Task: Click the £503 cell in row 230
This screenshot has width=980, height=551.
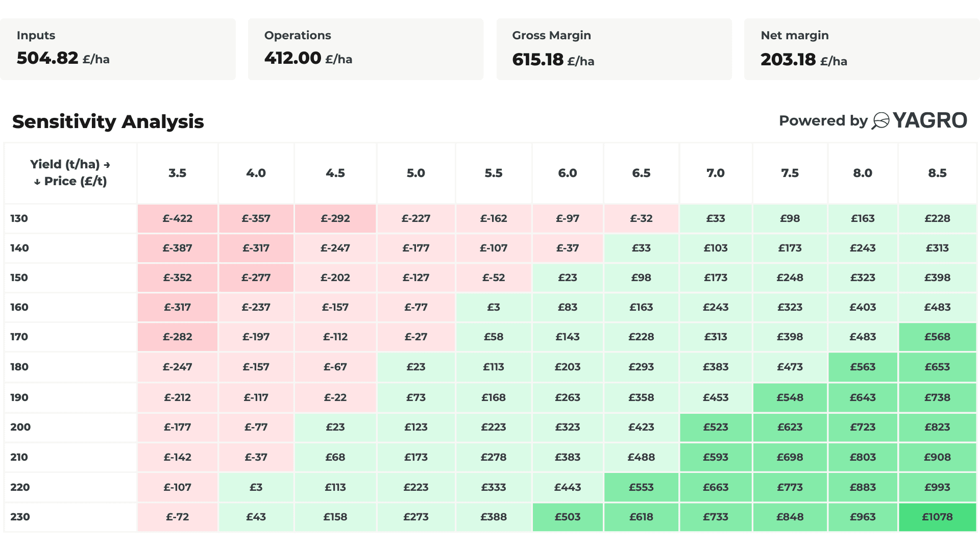Action: tap(567, 517)
